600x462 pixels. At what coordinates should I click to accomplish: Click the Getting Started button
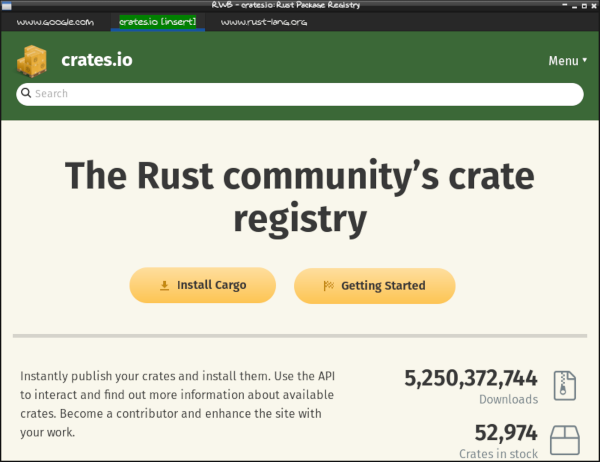375,286
